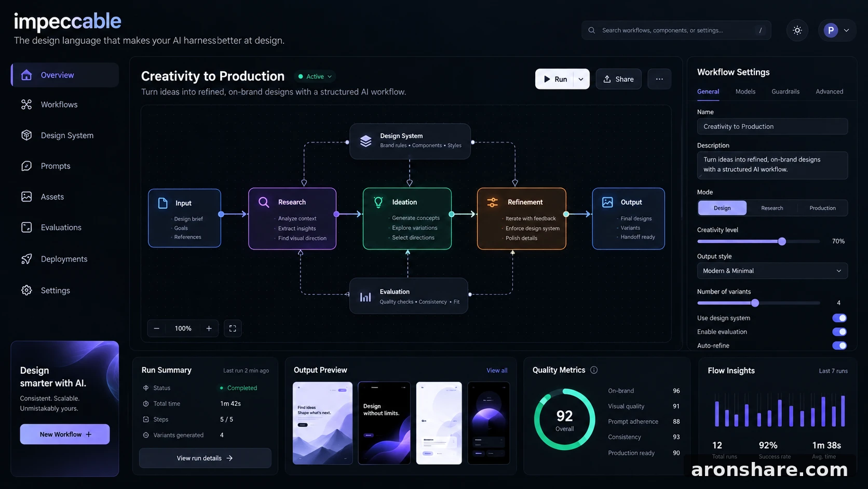Open the Overview home icon
The height and width of the screenshot is (489, 868).
click(26, 75)
